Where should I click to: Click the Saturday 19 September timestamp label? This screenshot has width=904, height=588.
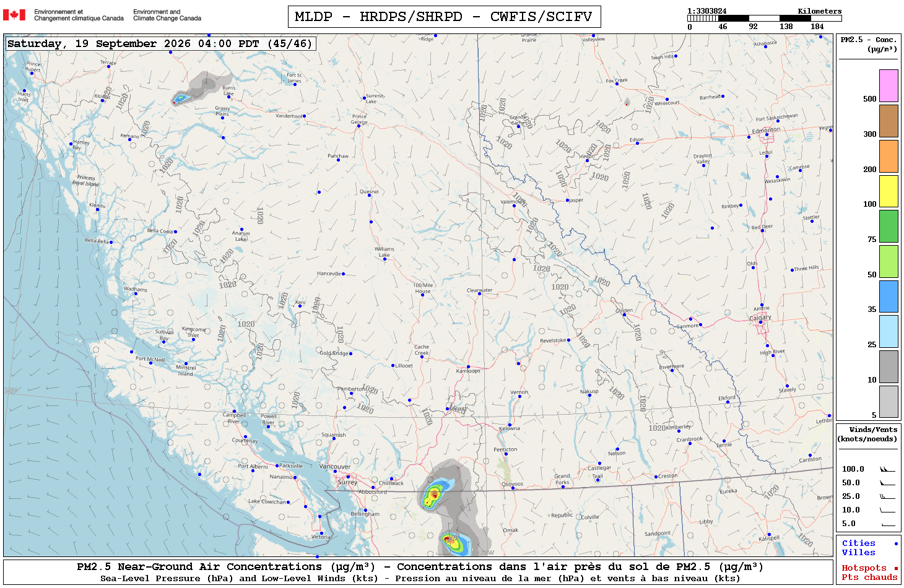click(x=161, y=43)
